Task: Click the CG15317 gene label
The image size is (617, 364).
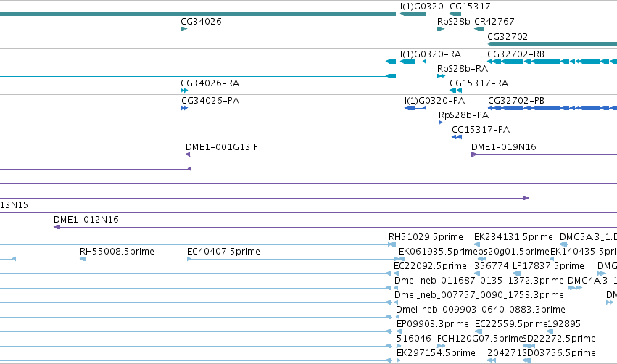Action: tap(471, 7)
